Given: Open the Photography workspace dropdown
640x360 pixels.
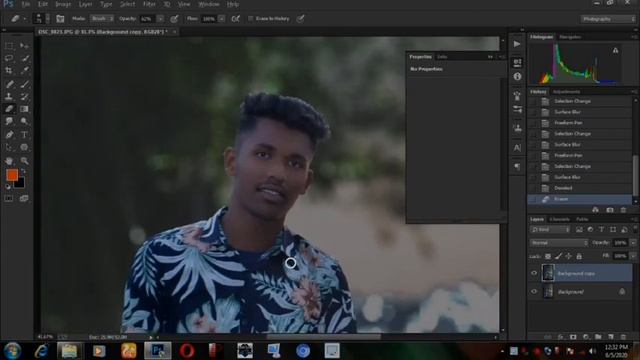Looking at the screenshot, I should pos(608,19).
